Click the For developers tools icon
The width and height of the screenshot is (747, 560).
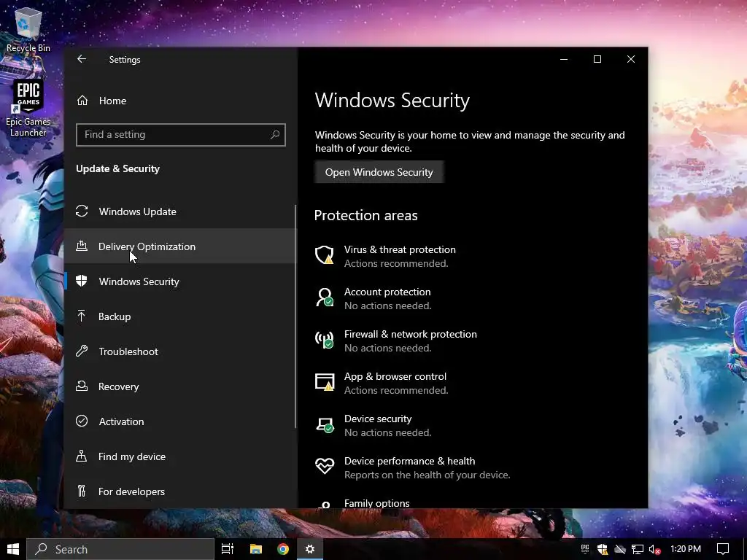click(x=82, y=491)
